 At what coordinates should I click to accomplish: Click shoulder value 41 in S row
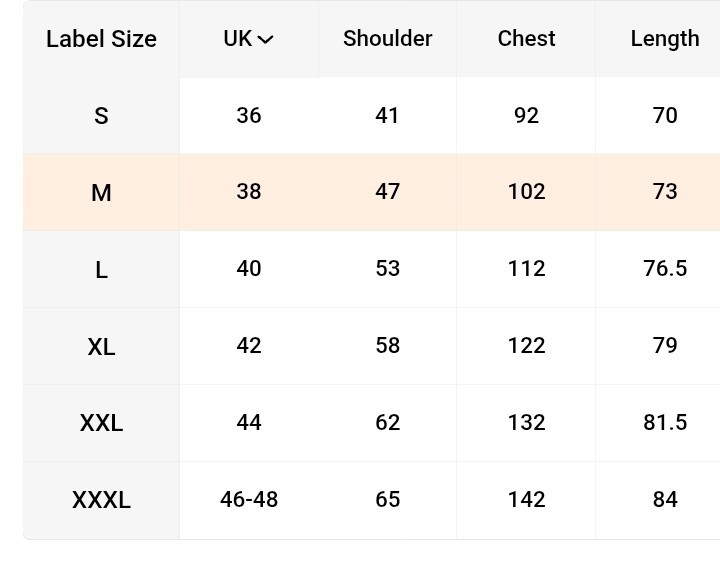point(388,116)
